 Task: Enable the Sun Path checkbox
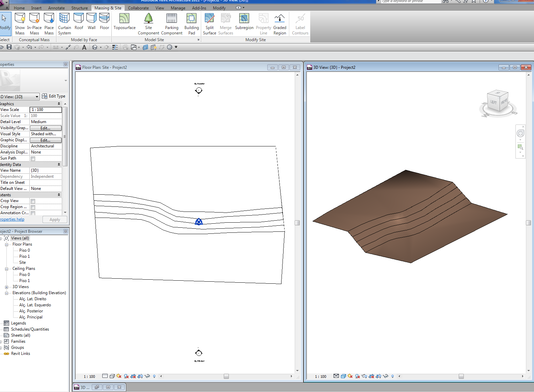click(33, 159)
